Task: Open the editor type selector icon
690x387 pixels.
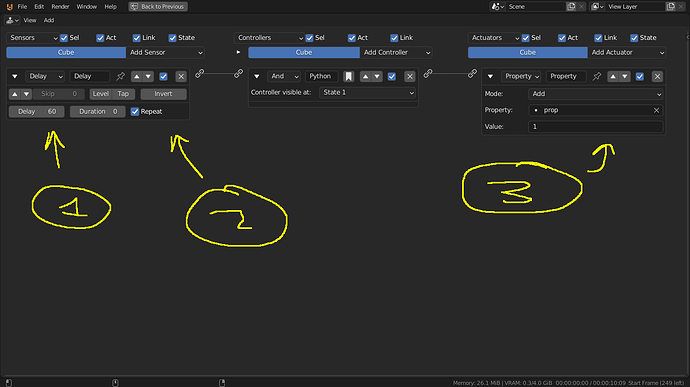Action: (12, 20)
